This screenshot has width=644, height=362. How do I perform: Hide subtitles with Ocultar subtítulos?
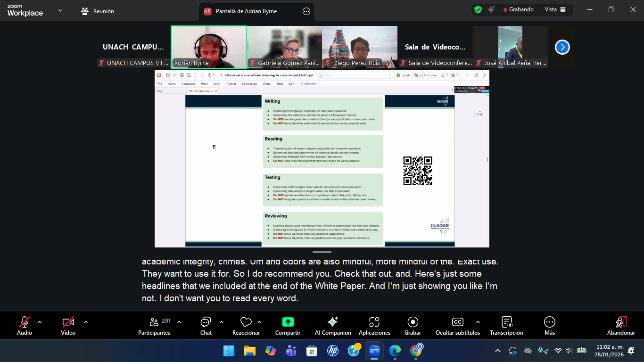click(x=457, y=326)
